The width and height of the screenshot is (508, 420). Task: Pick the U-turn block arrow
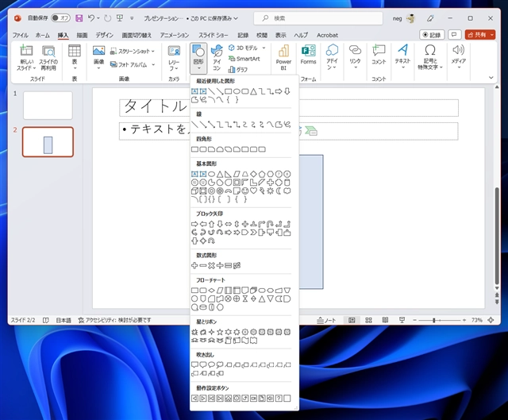tap(270, 224)
